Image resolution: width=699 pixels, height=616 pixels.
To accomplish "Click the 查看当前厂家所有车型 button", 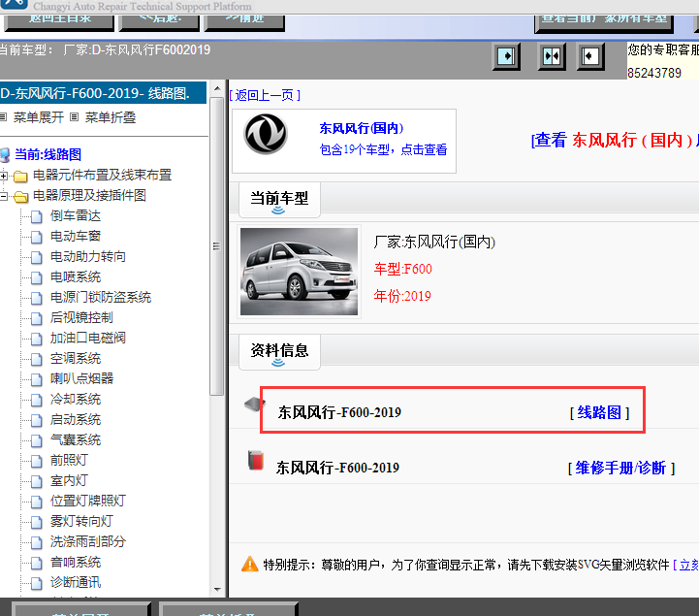I will 604,22.
